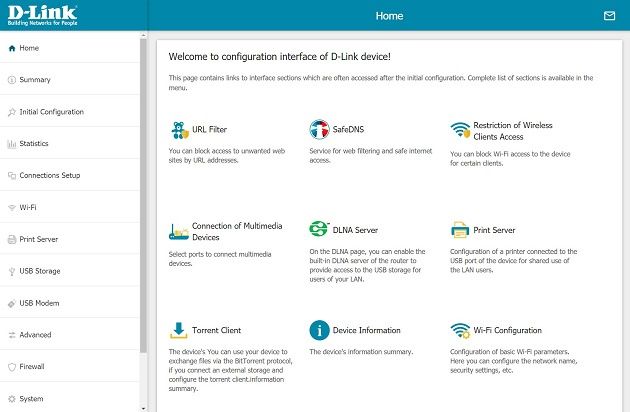Image resolution: width=630 pixels, height=412 pixels.
Task: Expand Advanced sidebar section
Action: tap(70, 335)
